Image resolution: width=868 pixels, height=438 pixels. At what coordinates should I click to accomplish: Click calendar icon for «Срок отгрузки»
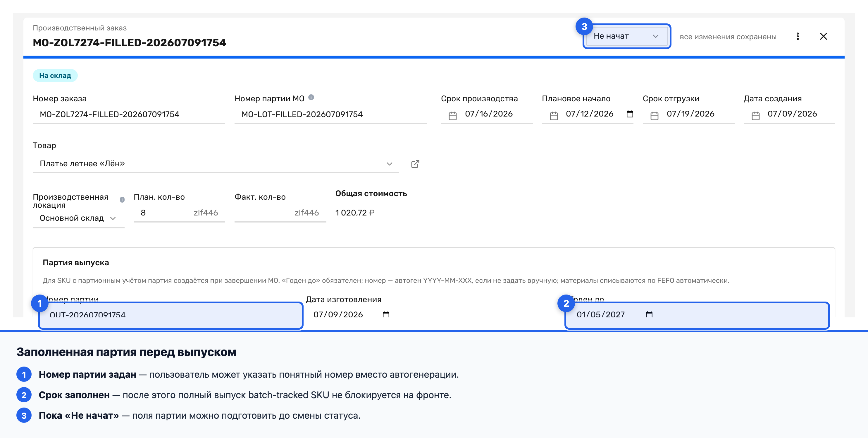pyautogui.click(x=655, y=116)
